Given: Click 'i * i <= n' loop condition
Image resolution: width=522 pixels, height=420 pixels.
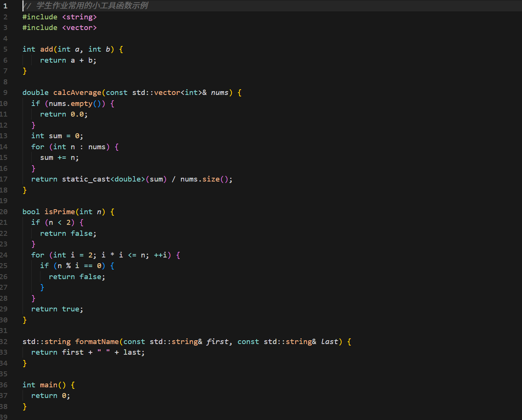Looking at the screenshot, I should point(123,255).
